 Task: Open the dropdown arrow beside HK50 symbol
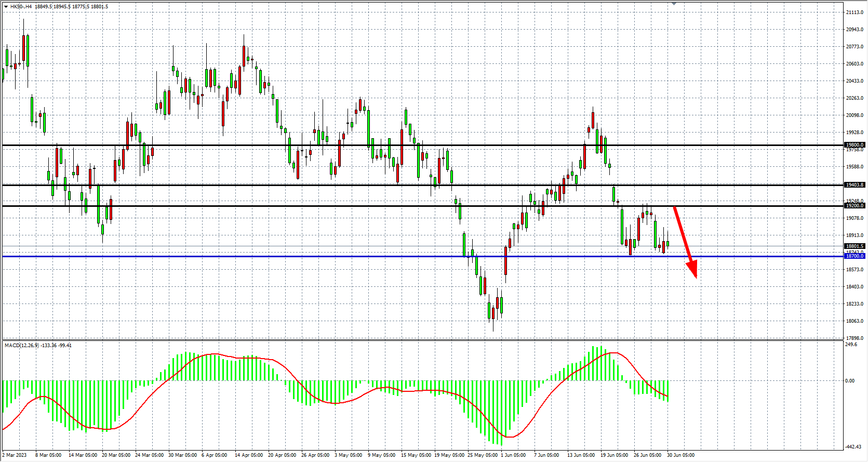[x=6, y=7]
